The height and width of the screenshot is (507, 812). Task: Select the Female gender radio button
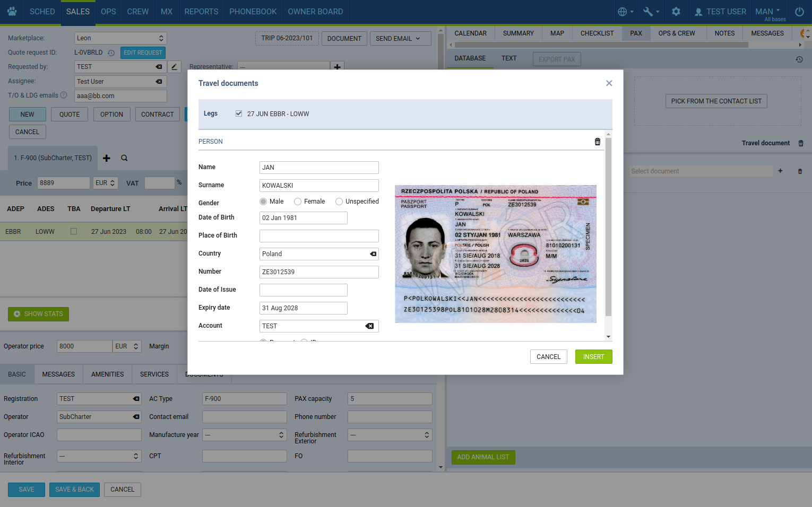(298, 202)
